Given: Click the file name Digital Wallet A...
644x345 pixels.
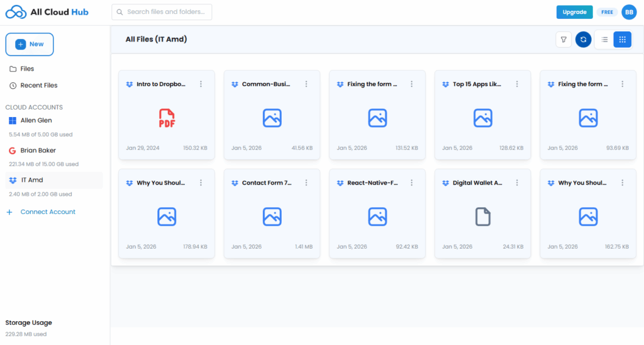Looking at the screenshot, I should (x=477, y=183).
